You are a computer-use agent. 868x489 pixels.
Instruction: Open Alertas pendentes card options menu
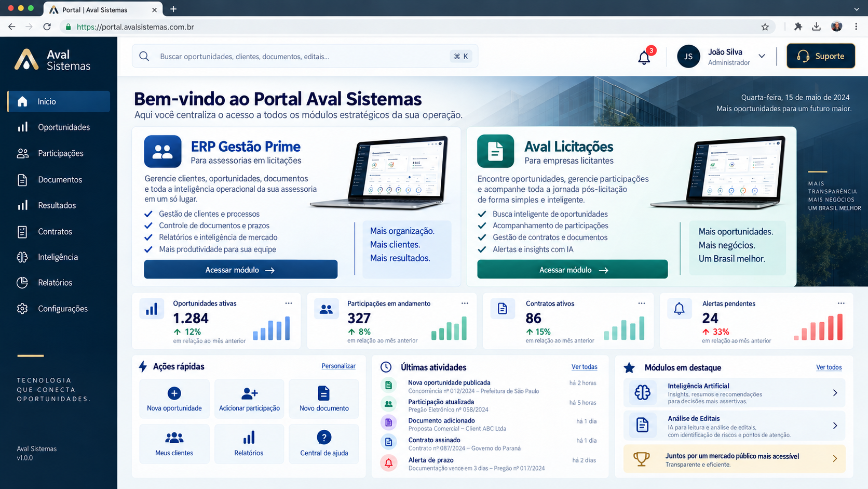tap(841, 303)
